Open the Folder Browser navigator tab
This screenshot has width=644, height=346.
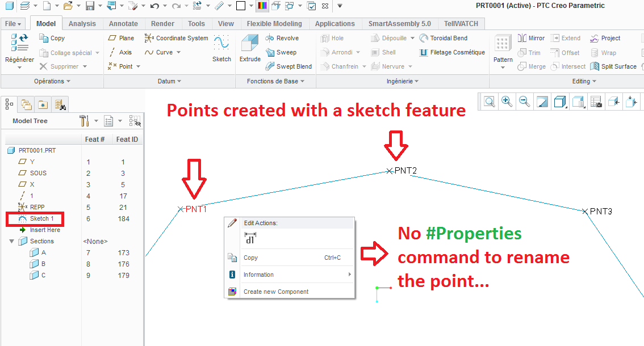(x=26, y=104)
